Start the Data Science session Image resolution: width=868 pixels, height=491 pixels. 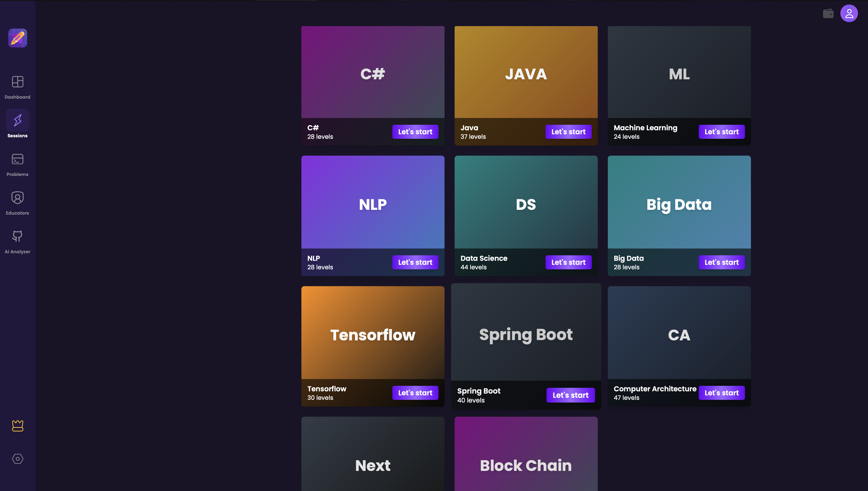coord(568,262)
